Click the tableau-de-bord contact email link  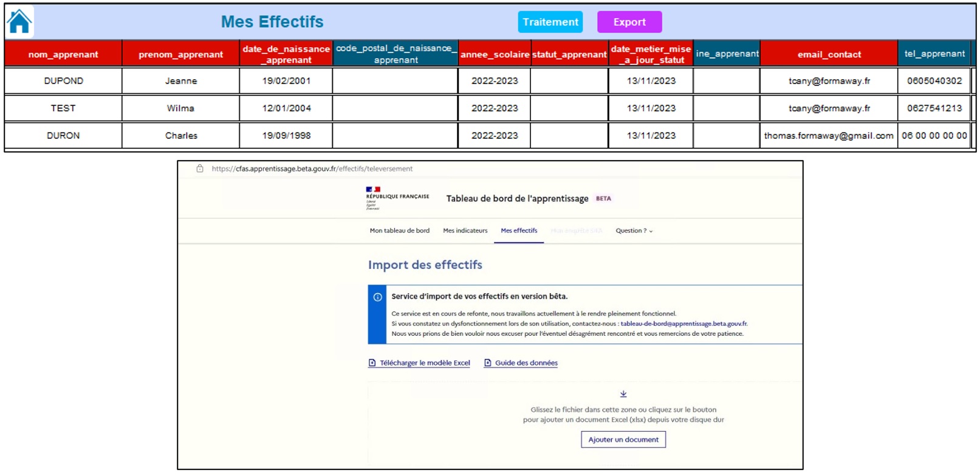coord(684,324)
